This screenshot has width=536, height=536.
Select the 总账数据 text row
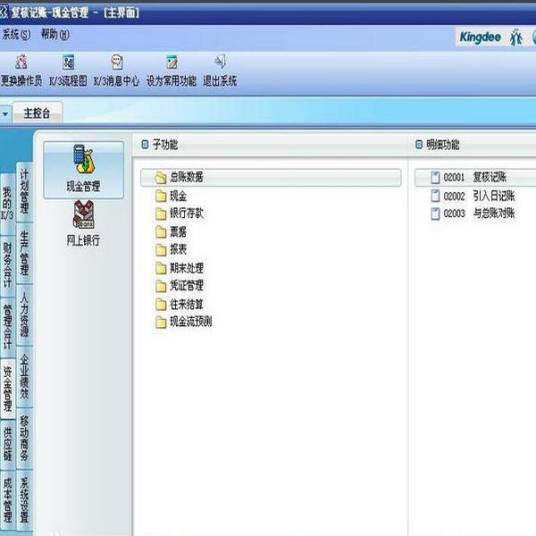click(x=270, y=177)
